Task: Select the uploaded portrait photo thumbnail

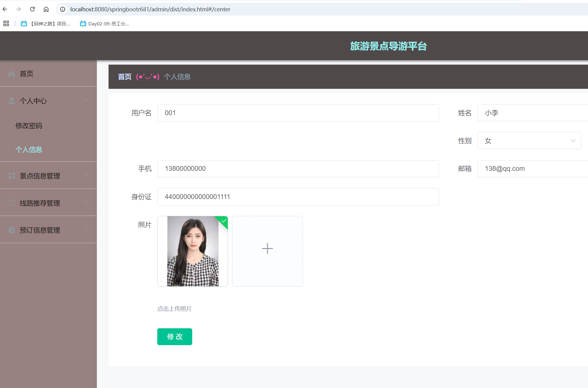Action: [193, 251]
